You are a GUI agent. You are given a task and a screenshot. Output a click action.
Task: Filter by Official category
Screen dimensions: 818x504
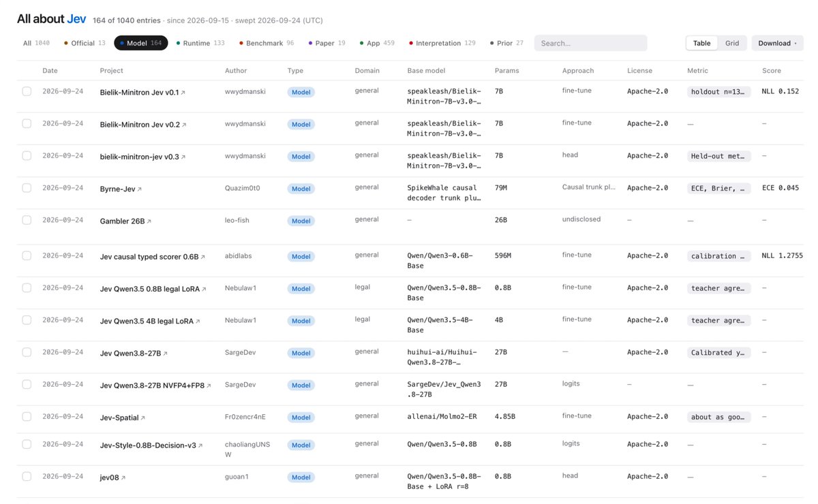point(85,43)
